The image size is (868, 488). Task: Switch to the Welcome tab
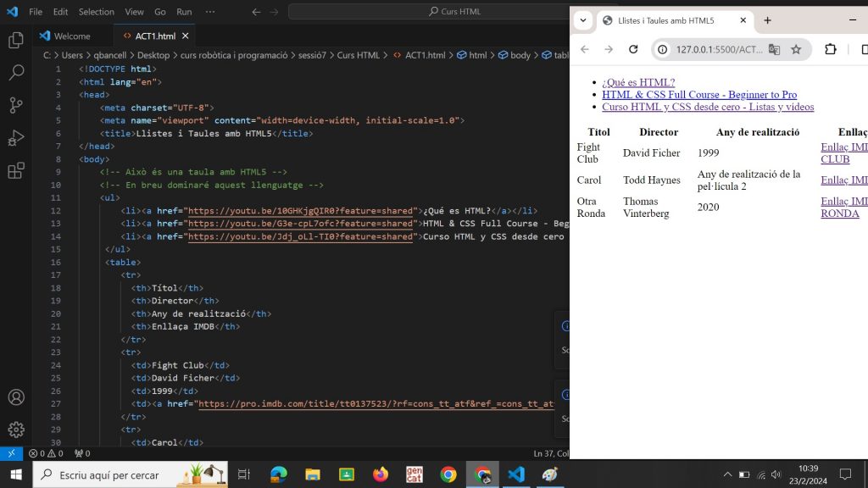tap(71, 36)
